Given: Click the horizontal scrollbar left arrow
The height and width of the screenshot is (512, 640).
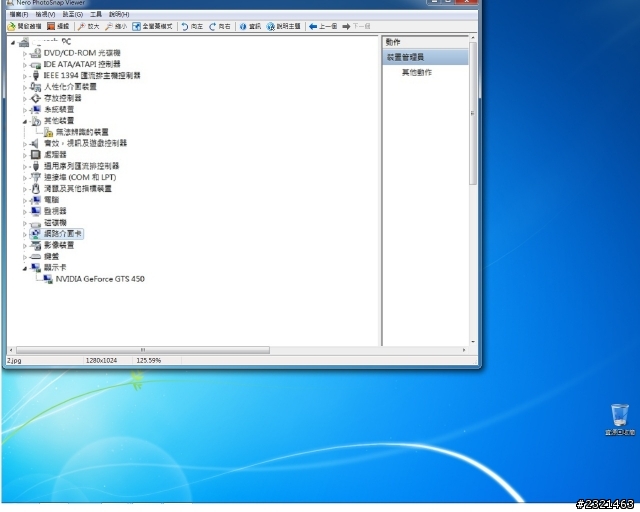Looking at the screenshot, I should 11,350.
